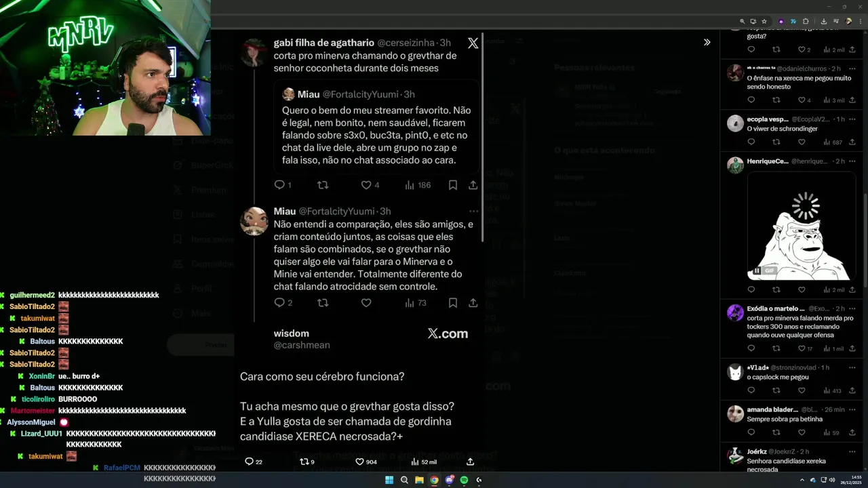Like the 'Sempre sobra pra betinha' reply
Viewport: 868px width, 488px height.
point(801,432)
